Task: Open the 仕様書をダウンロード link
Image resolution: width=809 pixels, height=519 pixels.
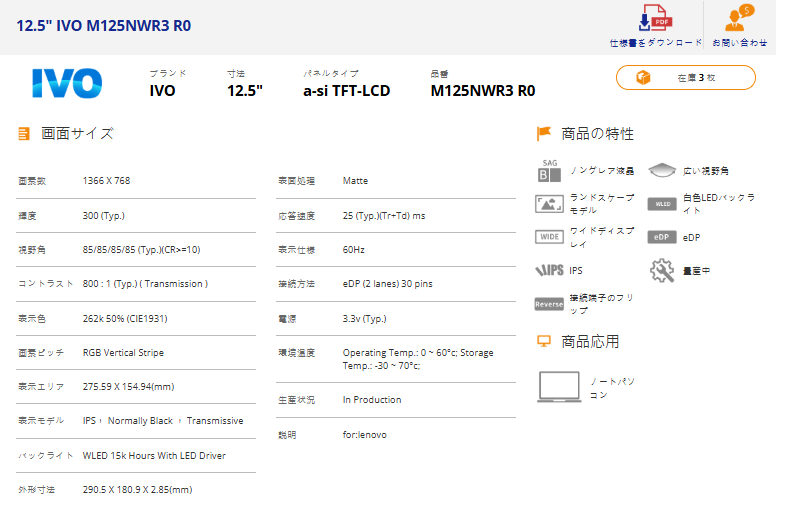Action: click(x=655, y=43)
